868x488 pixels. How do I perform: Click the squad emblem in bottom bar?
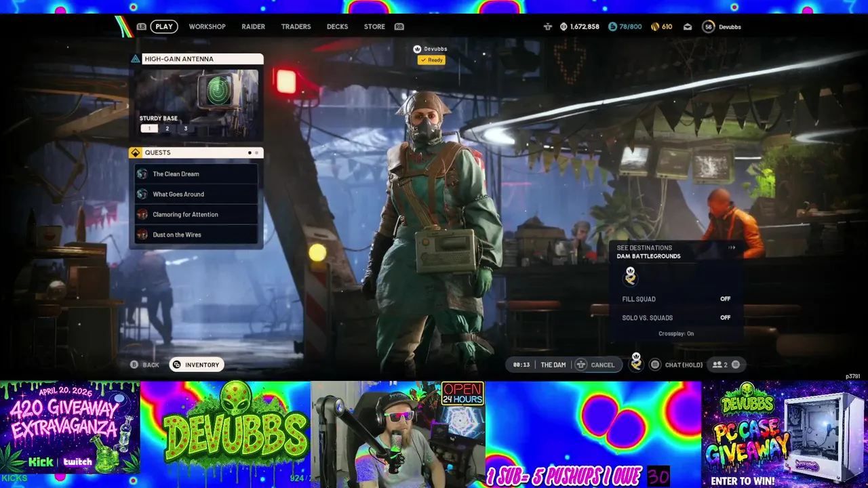point(636,363)
